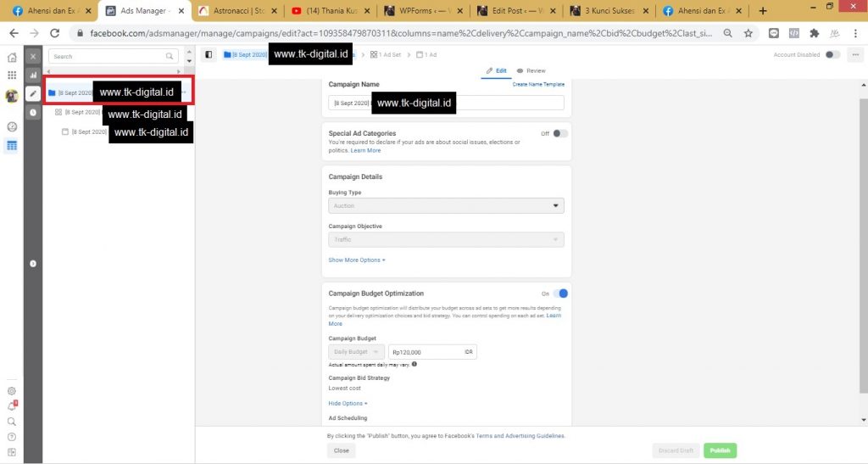The width and height of the screenshot is (868, 464).
Task: Click the pencil edit icon in sidebar
Action: [33, 93]
